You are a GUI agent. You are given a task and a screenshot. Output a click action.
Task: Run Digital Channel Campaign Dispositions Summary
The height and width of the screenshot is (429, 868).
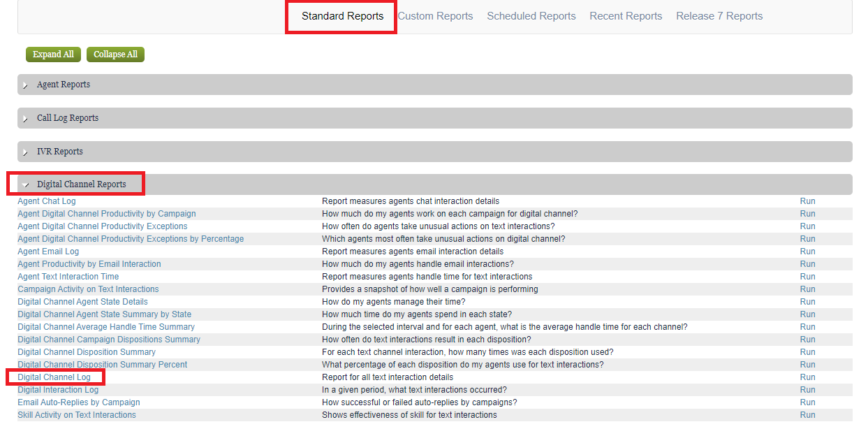pyautogui.click(x=807, y=340)
